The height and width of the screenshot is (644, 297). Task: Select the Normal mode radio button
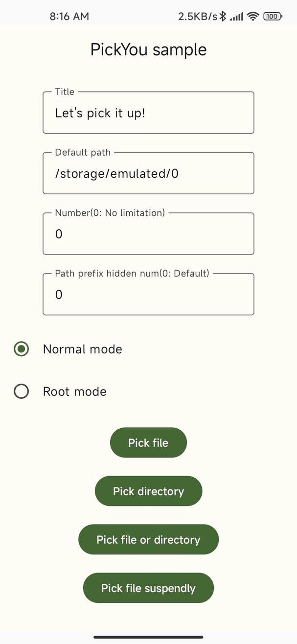pos(21,349)
